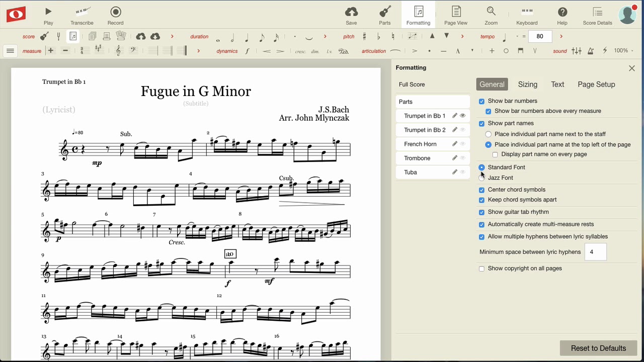Open the Zoom tool

pos(491,15)
